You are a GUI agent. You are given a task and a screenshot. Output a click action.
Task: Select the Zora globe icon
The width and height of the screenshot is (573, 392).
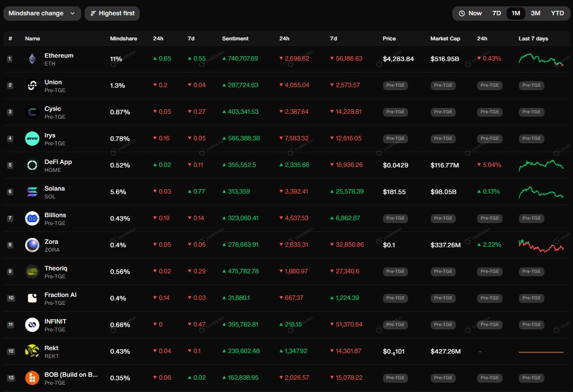point(32,245)
